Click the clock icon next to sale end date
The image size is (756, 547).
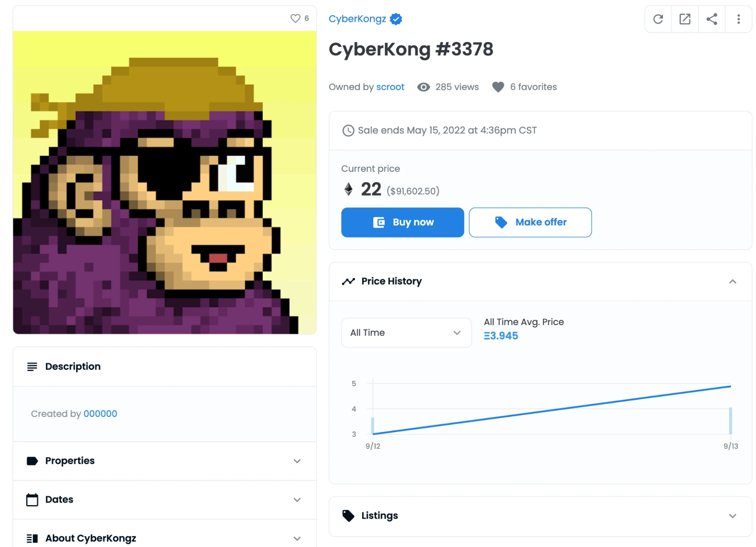coord(348,131)
